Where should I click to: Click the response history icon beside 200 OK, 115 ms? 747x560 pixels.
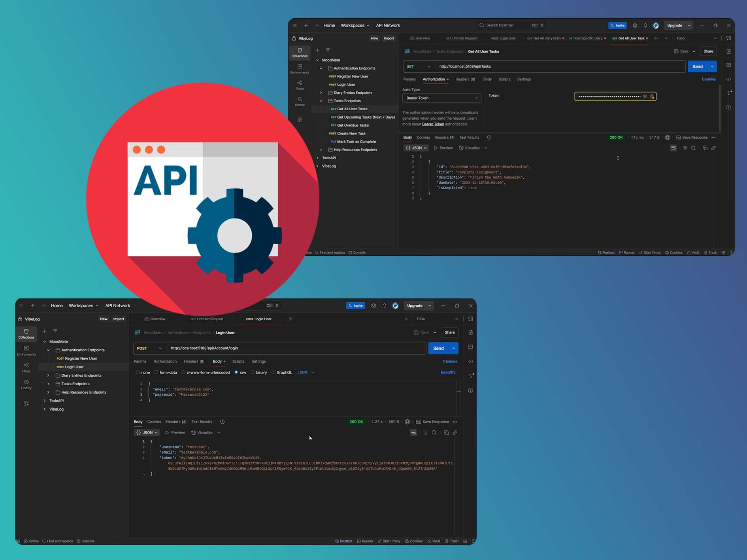coord(489,138)
